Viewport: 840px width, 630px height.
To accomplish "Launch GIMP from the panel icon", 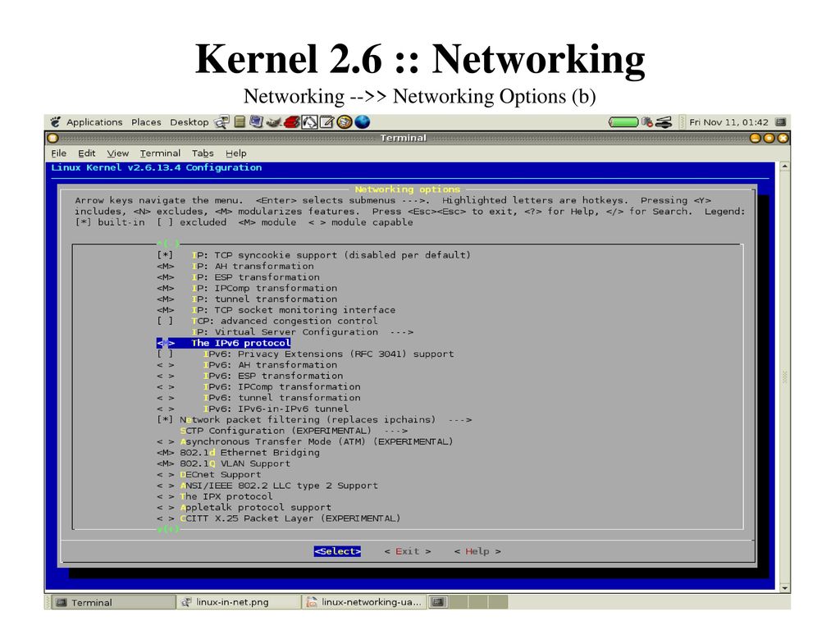I will pyautogui.click(x=274, y=122).
